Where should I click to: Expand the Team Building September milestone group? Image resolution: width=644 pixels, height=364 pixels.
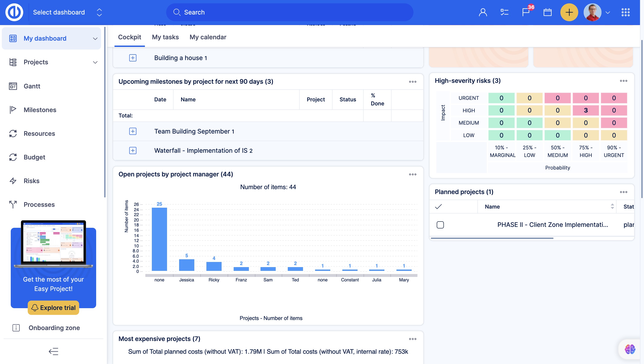[x=133, y=131]
